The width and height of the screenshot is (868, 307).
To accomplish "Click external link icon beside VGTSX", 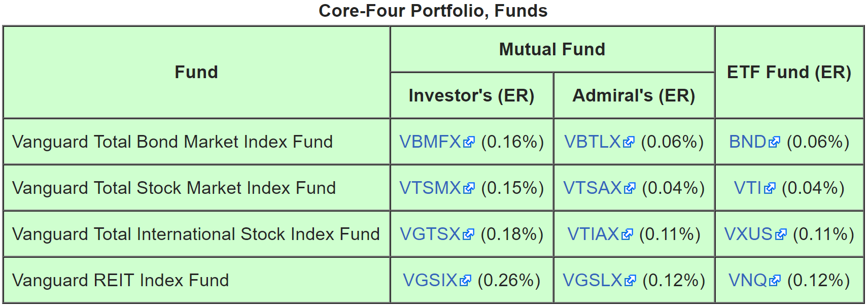I will pos(468,235).
